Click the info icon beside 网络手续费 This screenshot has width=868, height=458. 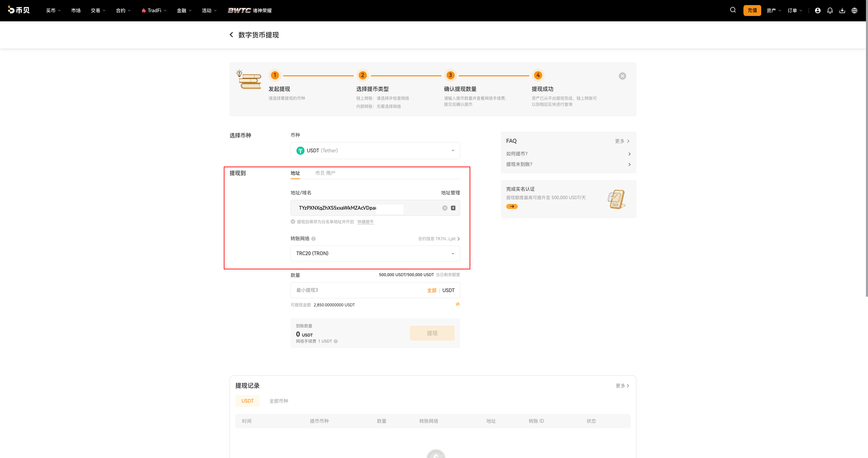pyautogui.click(x=335, y=341)
